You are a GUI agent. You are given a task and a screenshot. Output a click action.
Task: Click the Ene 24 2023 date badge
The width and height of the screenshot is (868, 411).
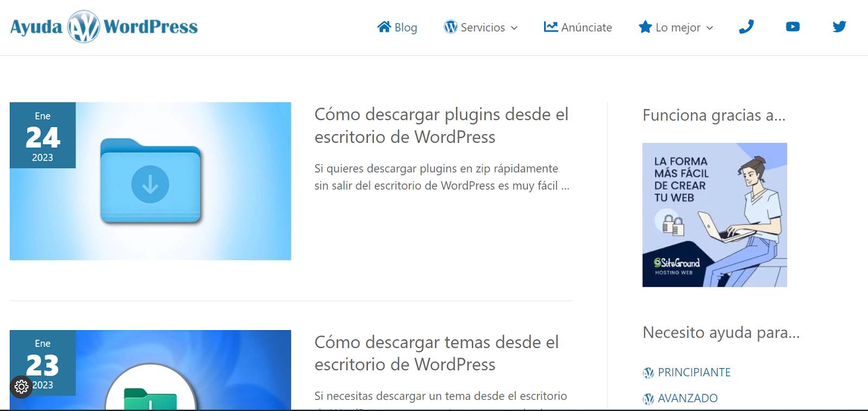pos(42,135)
